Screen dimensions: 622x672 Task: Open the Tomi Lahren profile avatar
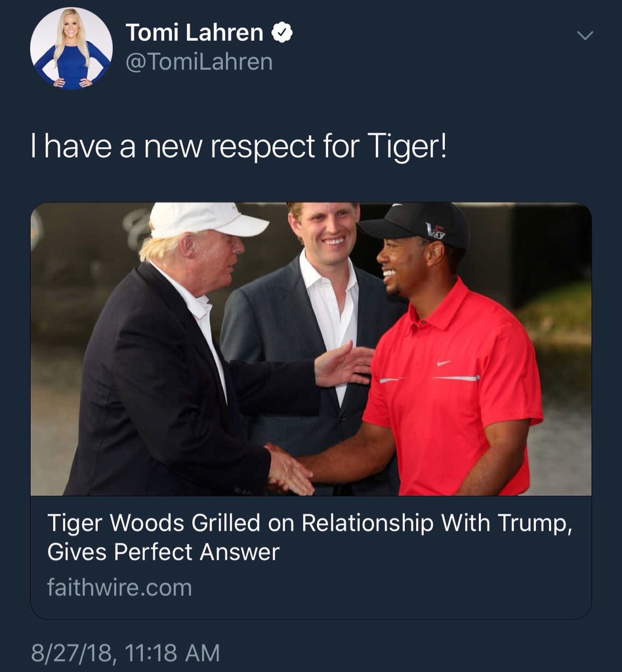[x=71, y=48]
